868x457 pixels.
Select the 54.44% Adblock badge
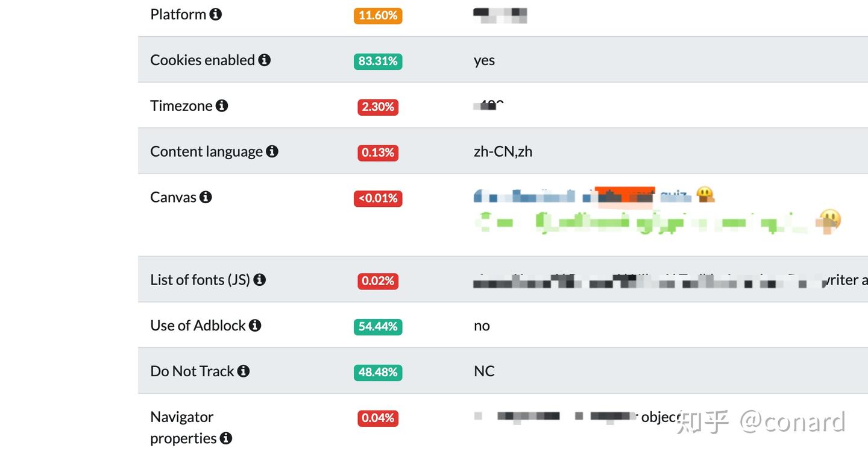coord(378,327)
